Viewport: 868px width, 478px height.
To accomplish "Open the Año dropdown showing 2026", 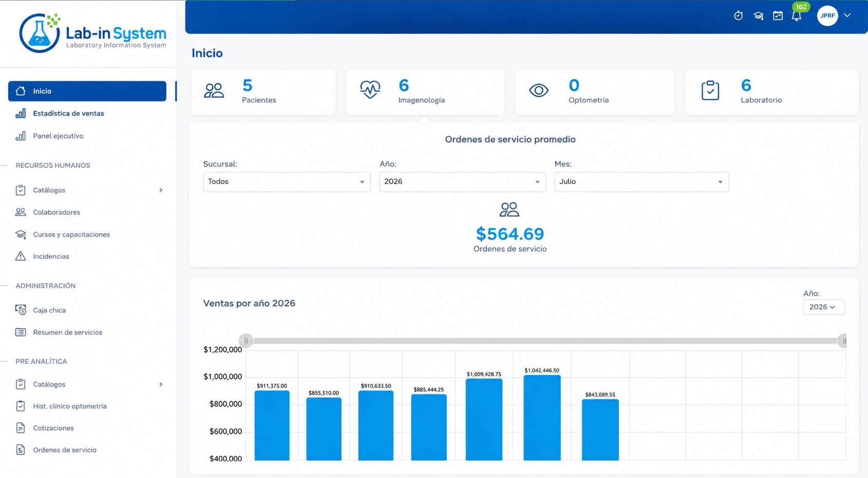I will (462, 182).
